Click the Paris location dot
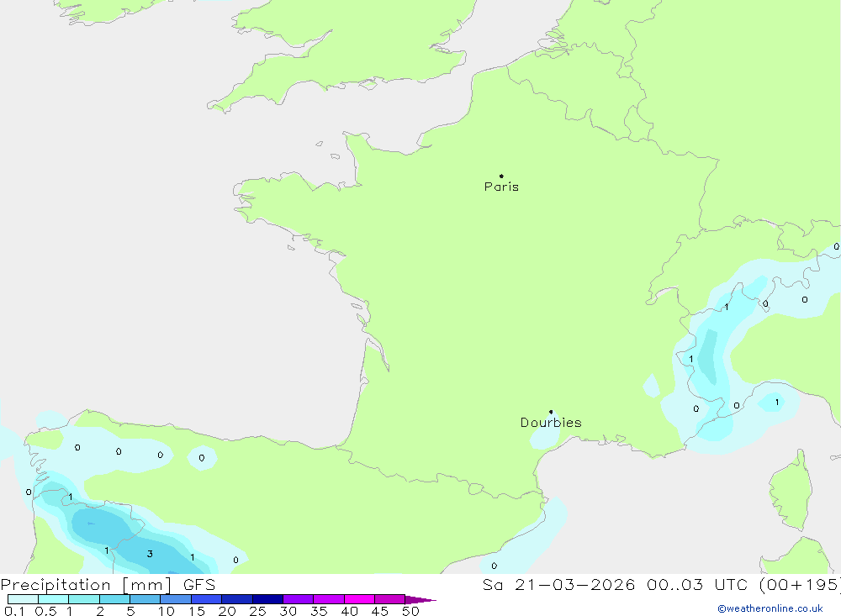The height and width of the screenshot is (616, 841). coord(501,176)
